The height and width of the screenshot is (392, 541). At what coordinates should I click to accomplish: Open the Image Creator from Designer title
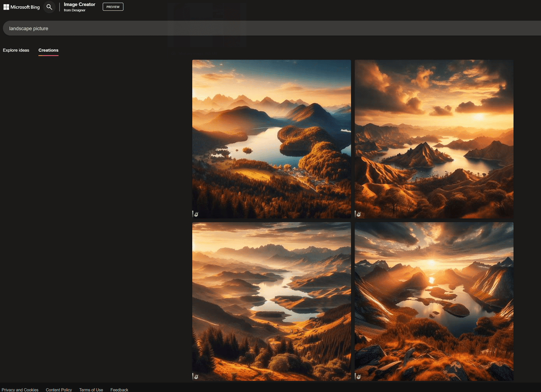click(79, 5)
